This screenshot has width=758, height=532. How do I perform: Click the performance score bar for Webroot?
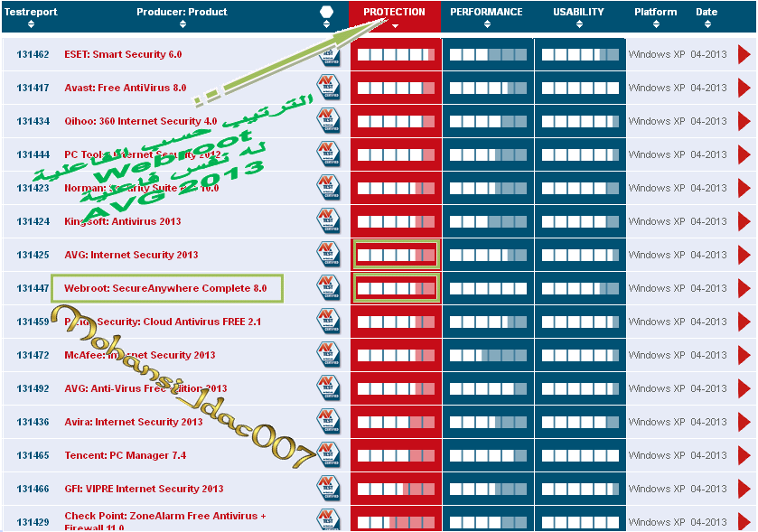tap(488, 288)
